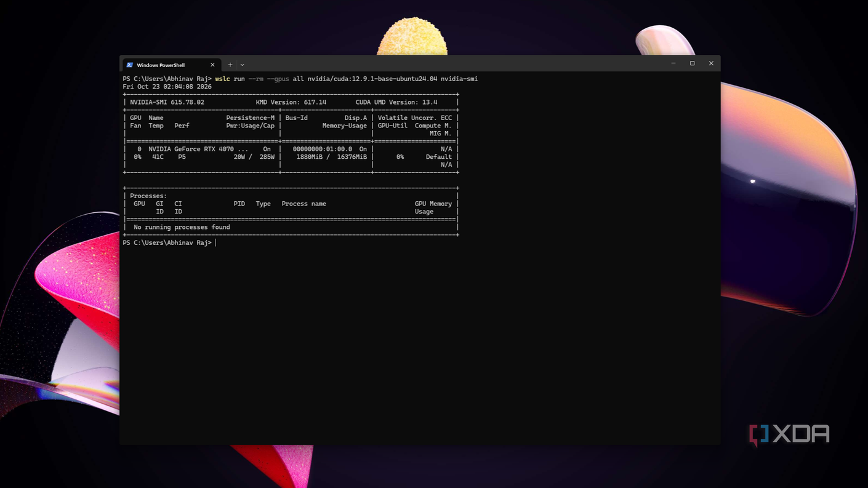
Task: Click the "285W" power cap value
Action: [x=267, y=157]
